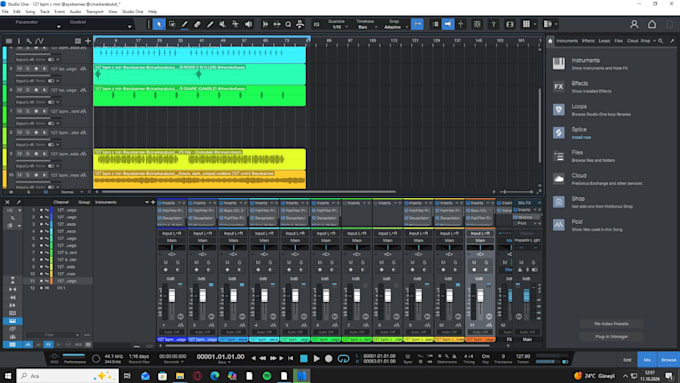Toggle the Snap button in toolbar
Image resolution: width=680 pixels, height=383 pixels.
tap(417, 24)
